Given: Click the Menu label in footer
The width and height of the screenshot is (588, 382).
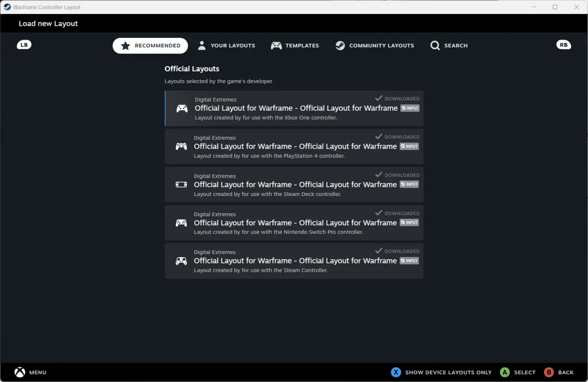Looking at the screenshot, I should tap(38, 373).
